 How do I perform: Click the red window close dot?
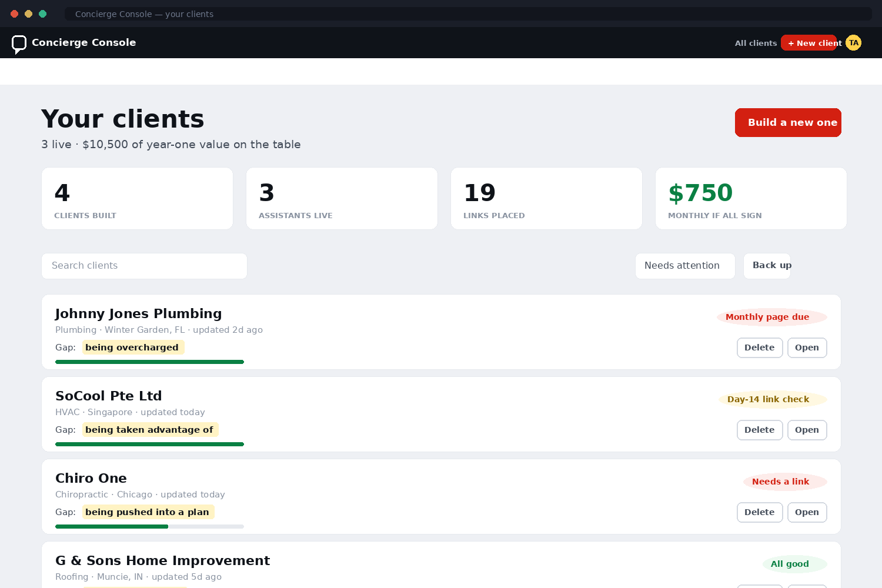coord(15,14)
